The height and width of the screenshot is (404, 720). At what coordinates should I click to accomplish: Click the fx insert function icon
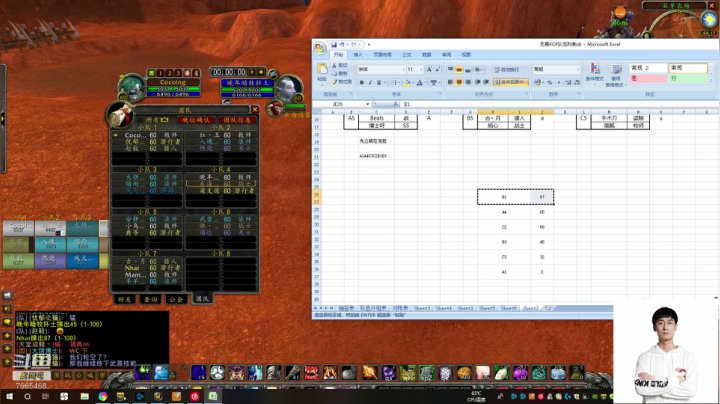point(395,104)
